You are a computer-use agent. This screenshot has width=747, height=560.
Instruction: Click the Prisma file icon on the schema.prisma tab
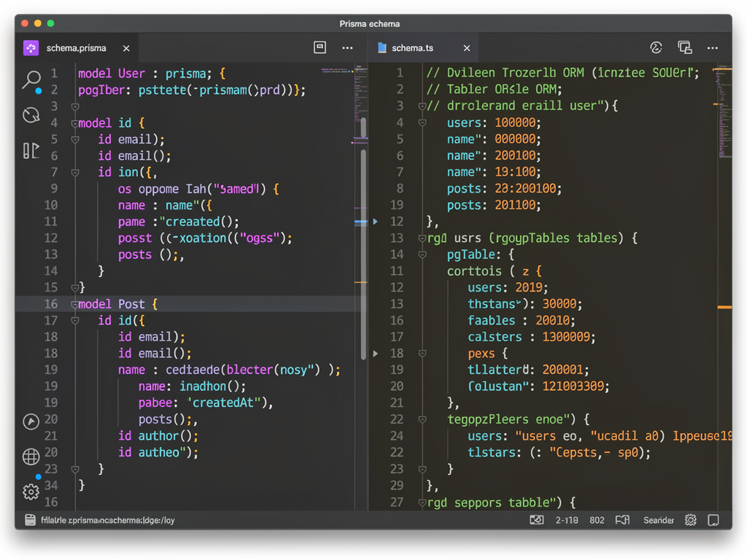tap(31, 48)
